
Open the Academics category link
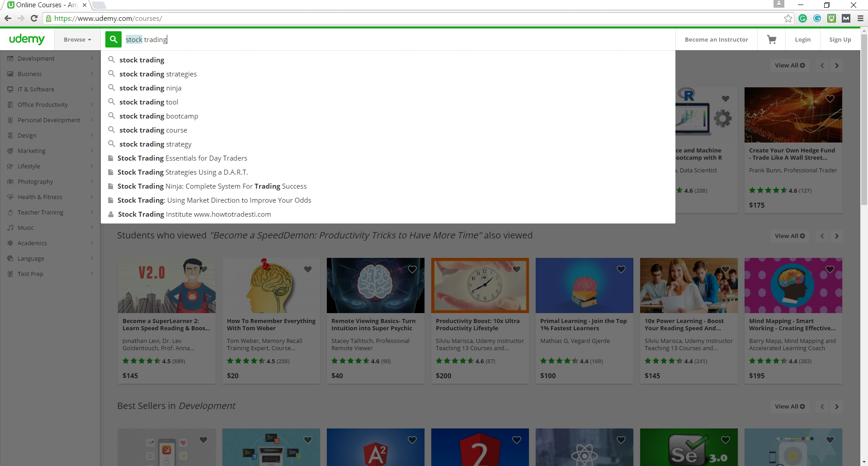coord(32,243)
